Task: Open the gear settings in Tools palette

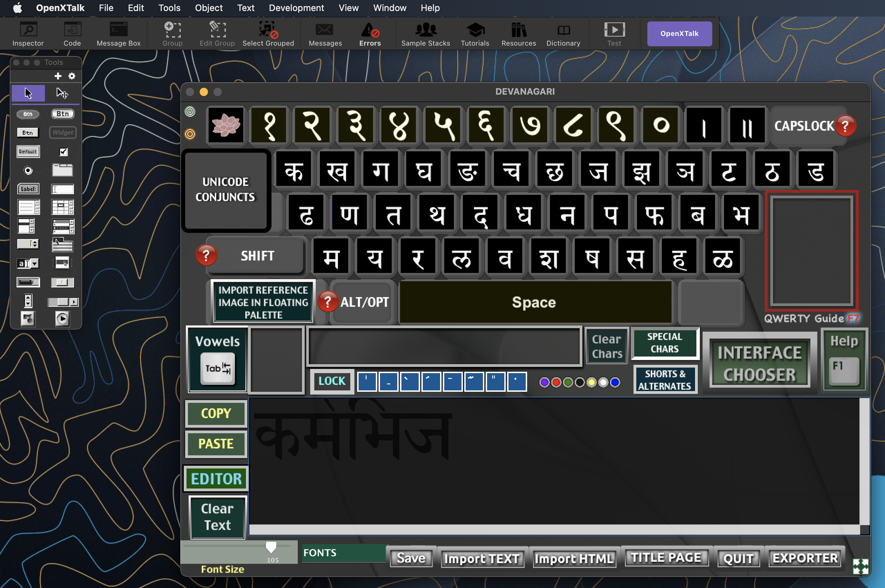Action: [72, 76]
